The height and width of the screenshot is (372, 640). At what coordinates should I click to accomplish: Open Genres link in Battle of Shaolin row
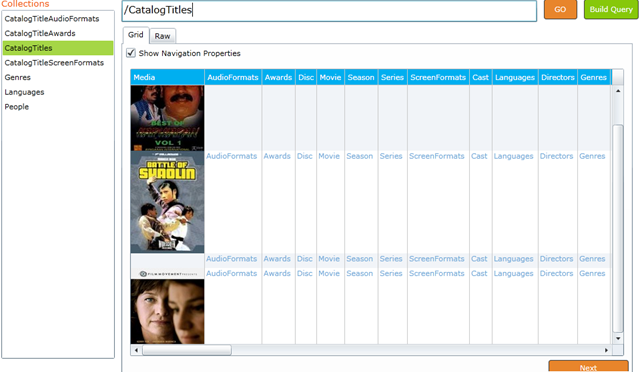point(592,156)
